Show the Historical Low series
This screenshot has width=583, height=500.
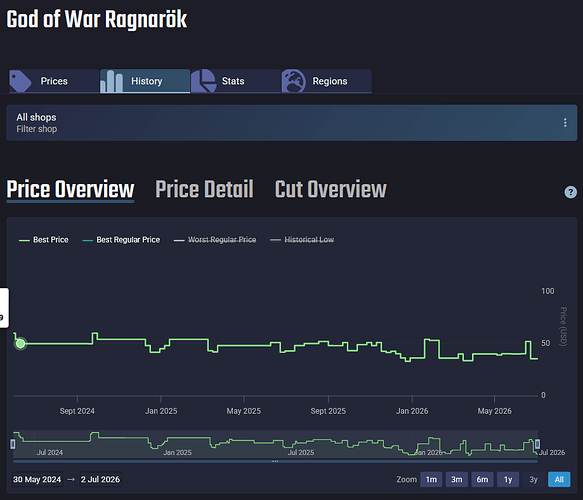pos(302,240)
